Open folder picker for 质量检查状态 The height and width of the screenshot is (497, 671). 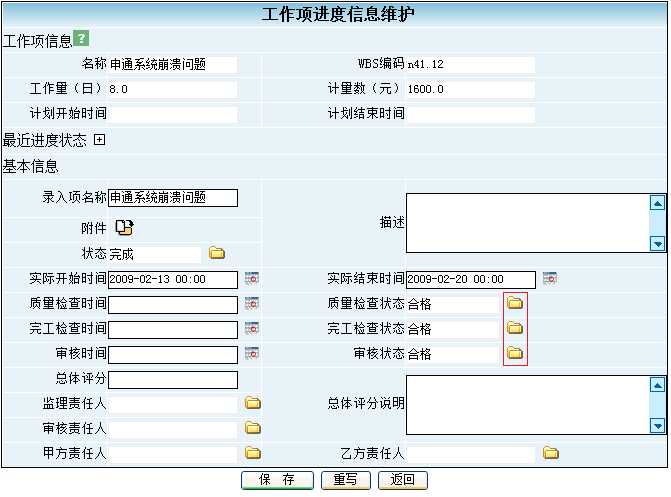515,303
